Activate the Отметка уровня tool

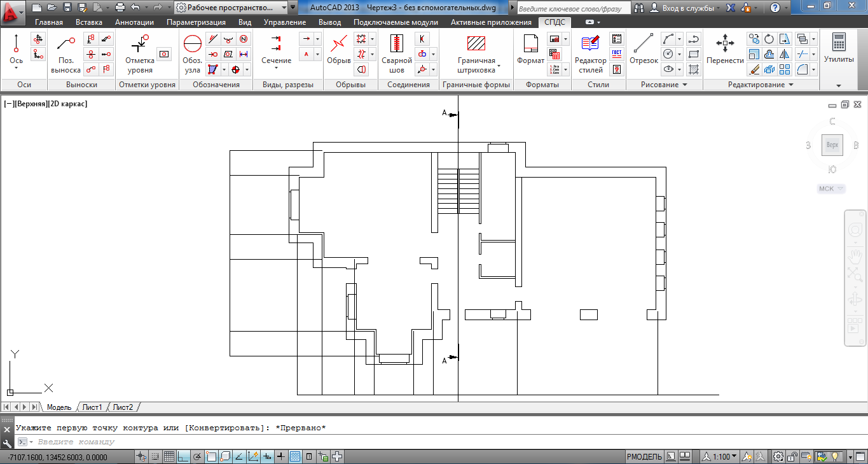pyautogui.click(x=139, y=54)
